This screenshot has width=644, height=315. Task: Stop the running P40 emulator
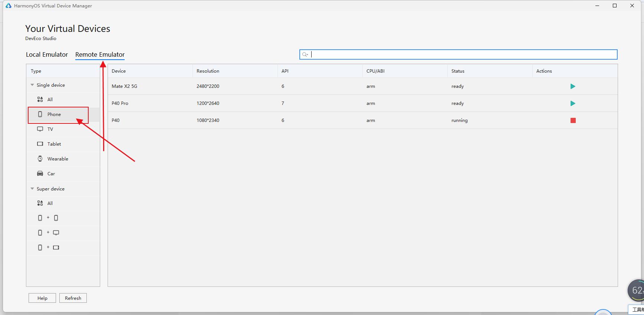click(x=573, y=120)
